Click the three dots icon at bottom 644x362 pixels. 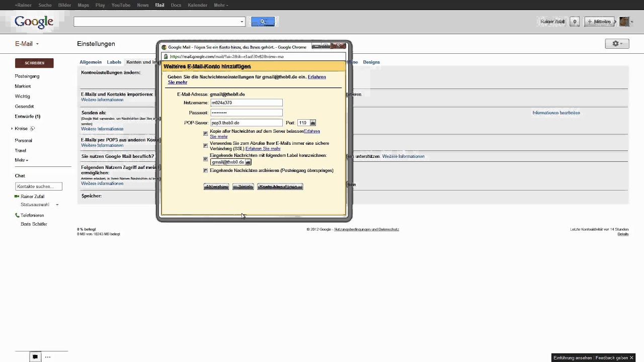(48, 357)
